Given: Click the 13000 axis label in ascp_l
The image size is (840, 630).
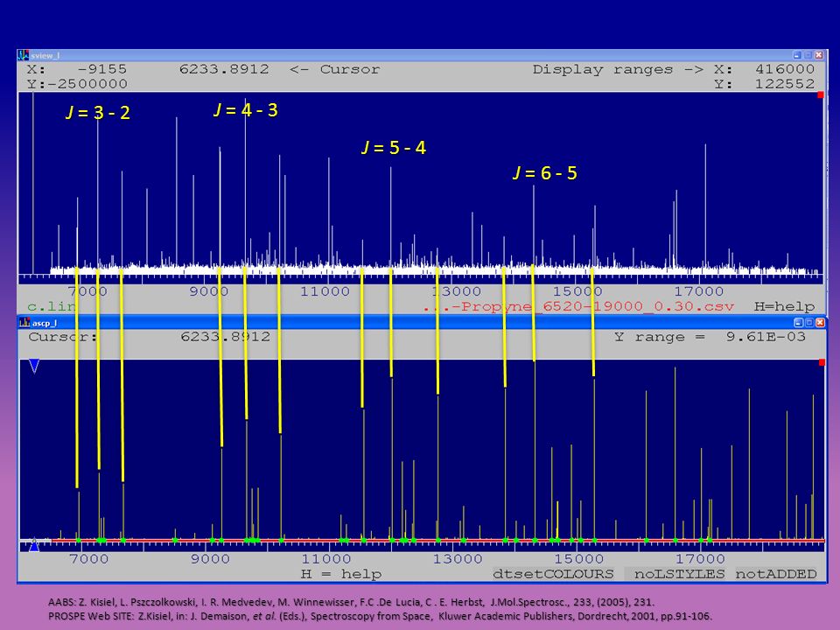Looking at the screenshot, I should pyautogui.click(x=458, y=559).
